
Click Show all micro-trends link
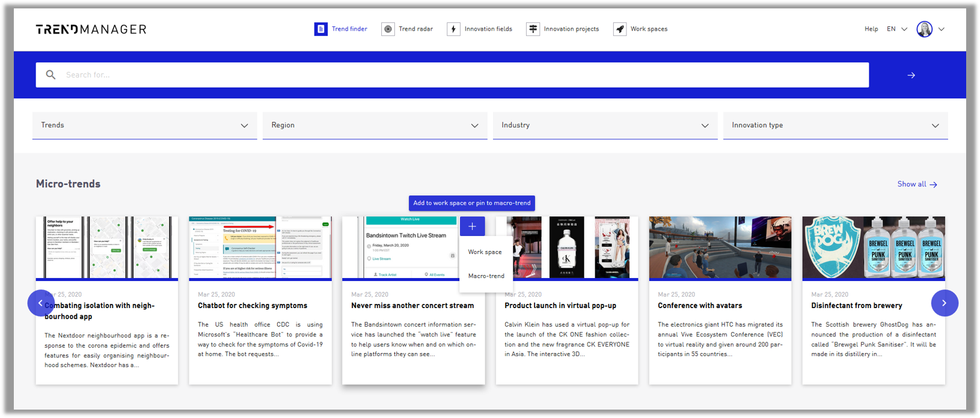coord(917,184)
